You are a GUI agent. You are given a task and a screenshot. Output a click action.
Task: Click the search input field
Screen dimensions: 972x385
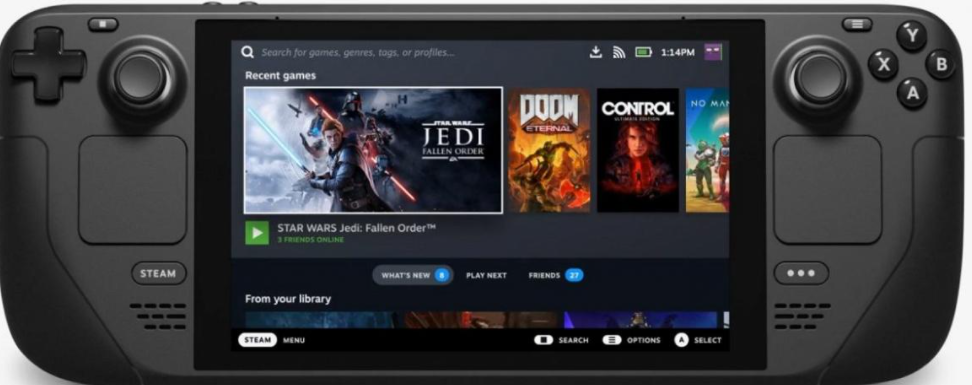358,53
